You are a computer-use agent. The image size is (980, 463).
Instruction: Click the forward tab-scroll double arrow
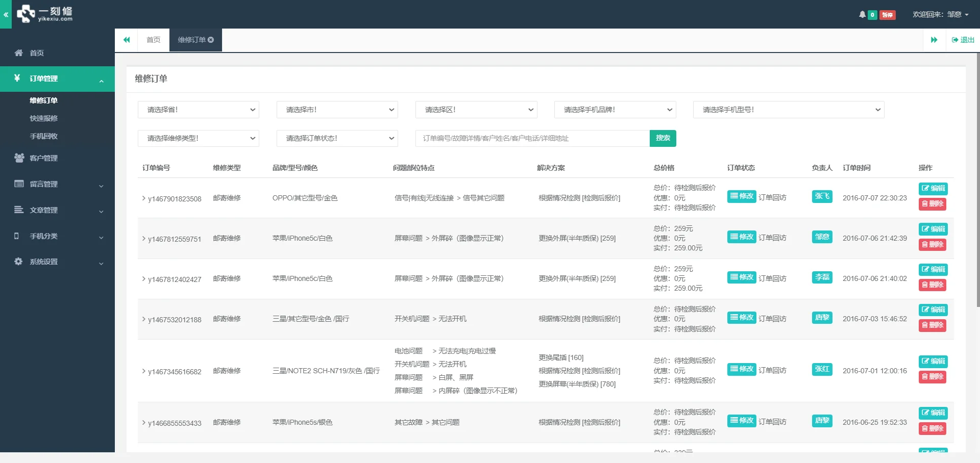[935, 39]
